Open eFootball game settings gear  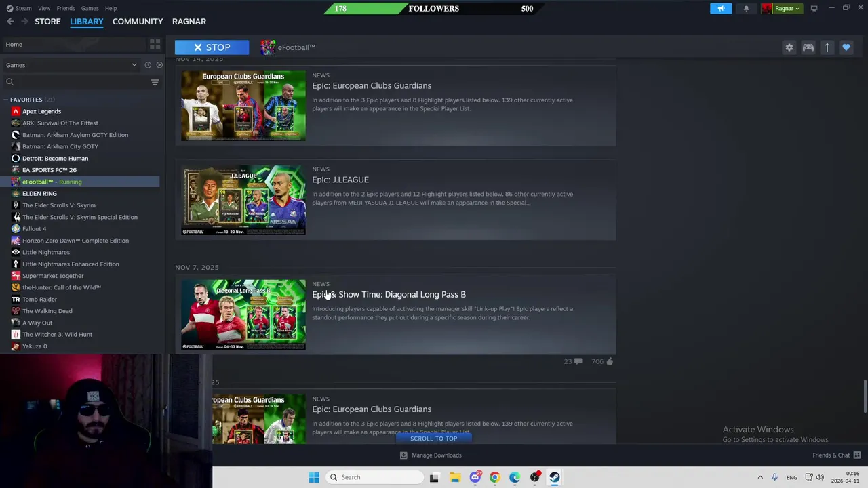click(x=789, y=47)
